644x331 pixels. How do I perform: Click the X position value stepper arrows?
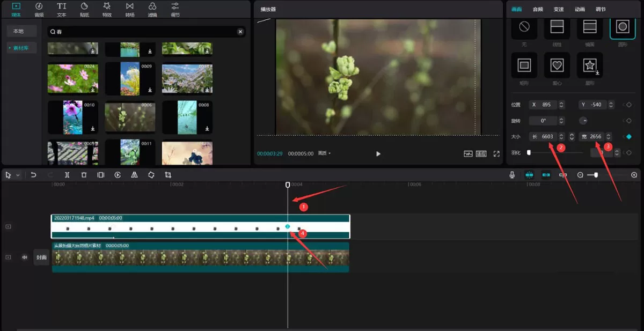[561, 105]
